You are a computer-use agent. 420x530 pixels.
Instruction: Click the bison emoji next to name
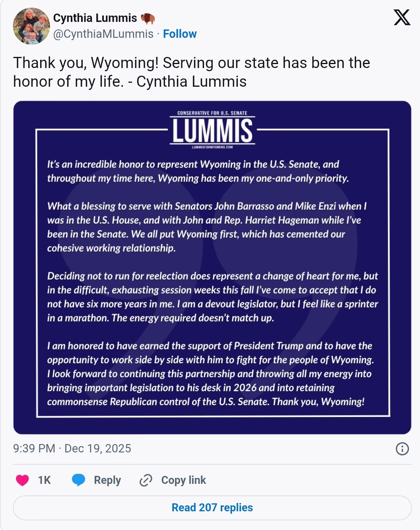(148, 18)
